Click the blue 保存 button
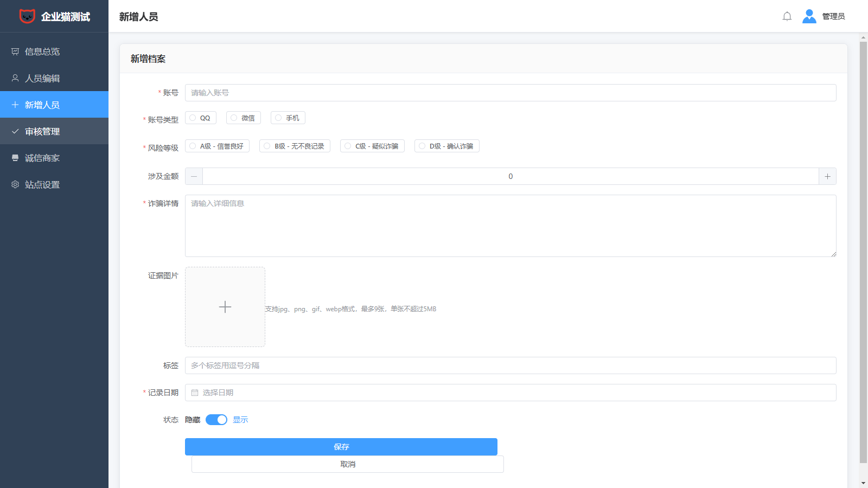868x488 pixels. [x=341, y=447]
